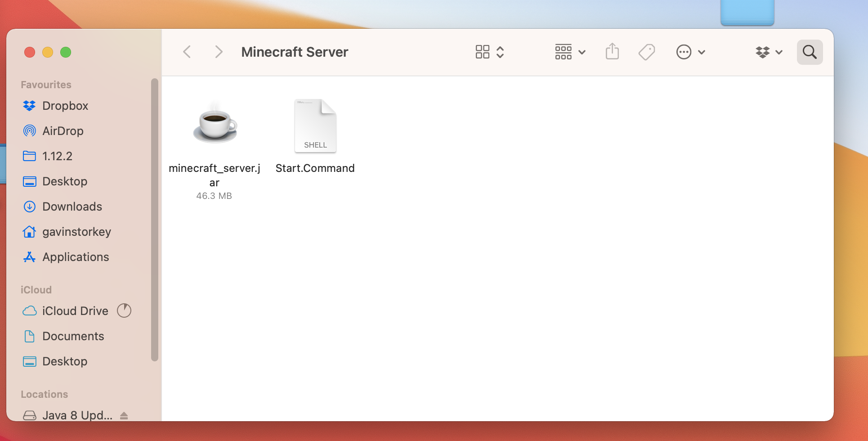The height and width of the screenshot is (441, 868).
Task: Click the Favourites section header
Action: click(46, 85)
